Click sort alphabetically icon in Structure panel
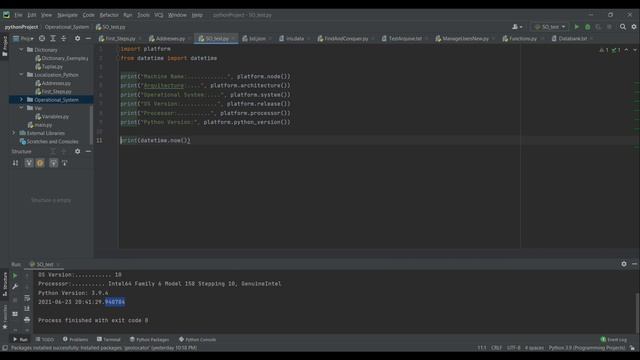 click(x=16, y=163)
